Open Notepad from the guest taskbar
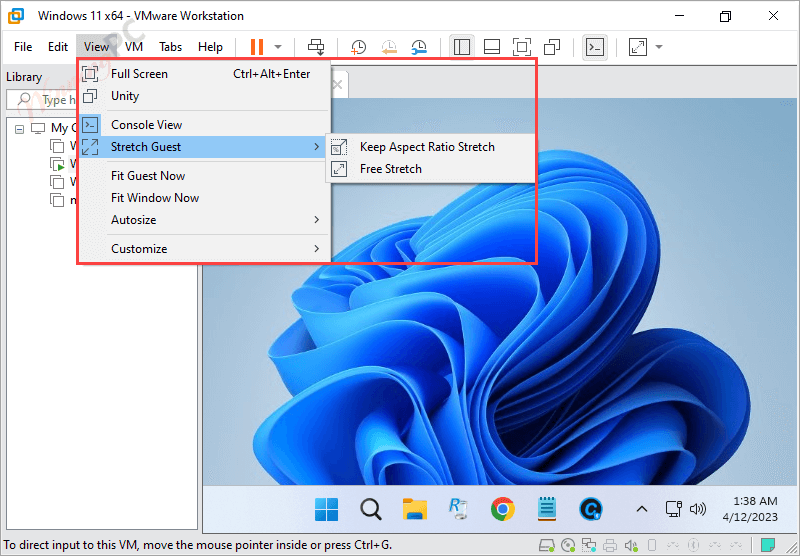 pyautogui.click(x=546, y=509)
